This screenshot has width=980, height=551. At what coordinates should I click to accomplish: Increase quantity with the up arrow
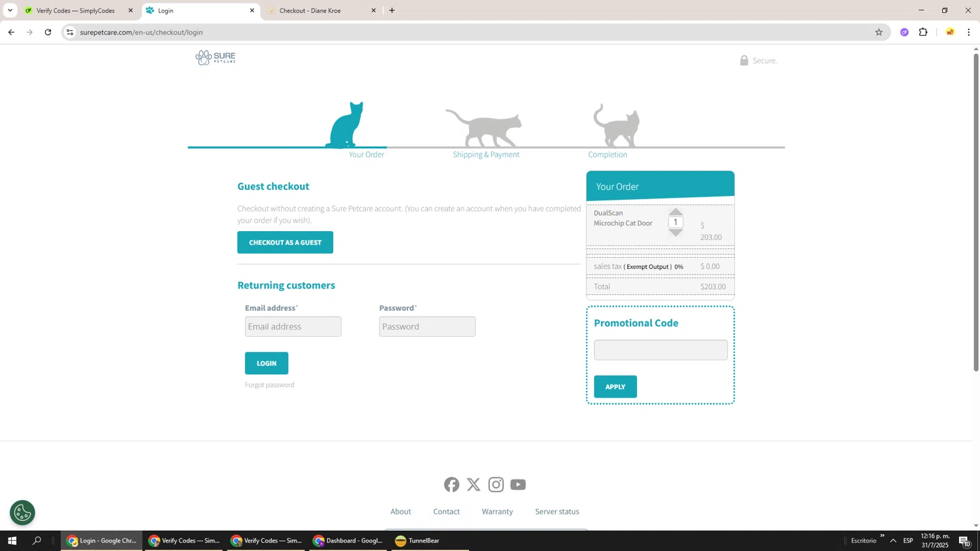click(x=676, y=212)
